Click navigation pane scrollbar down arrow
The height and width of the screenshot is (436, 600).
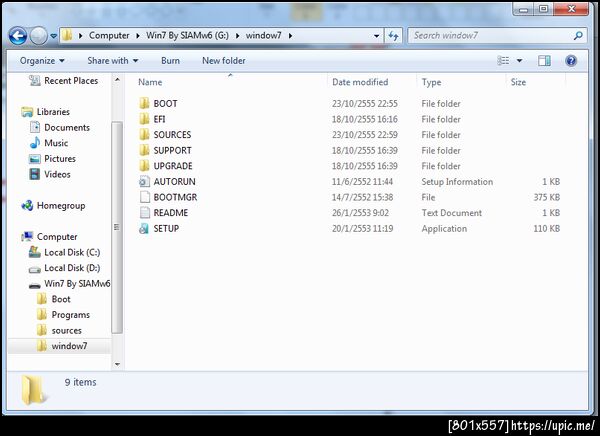tap(117, 364)
